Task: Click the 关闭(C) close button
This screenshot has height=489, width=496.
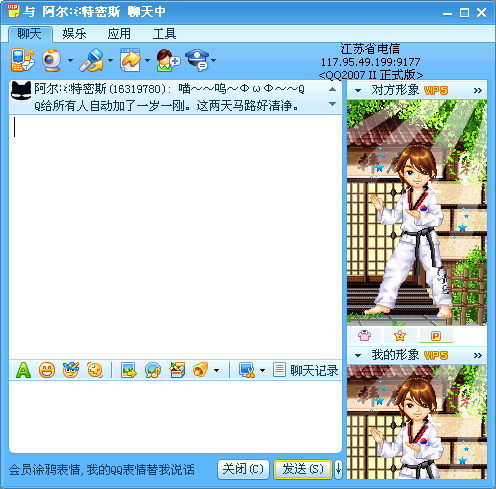Action: click(243, 469)
